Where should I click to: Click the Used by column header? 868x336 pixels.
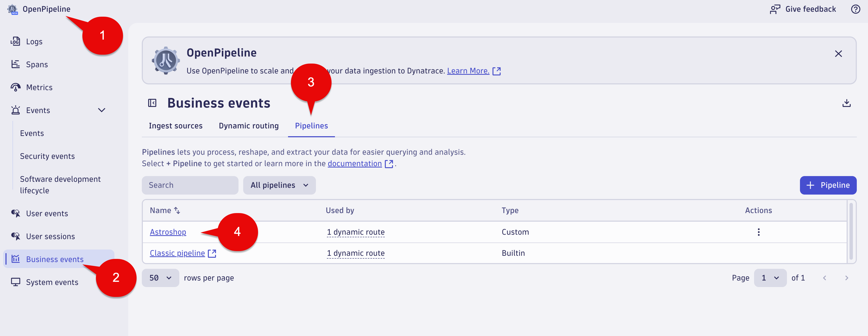340,210
